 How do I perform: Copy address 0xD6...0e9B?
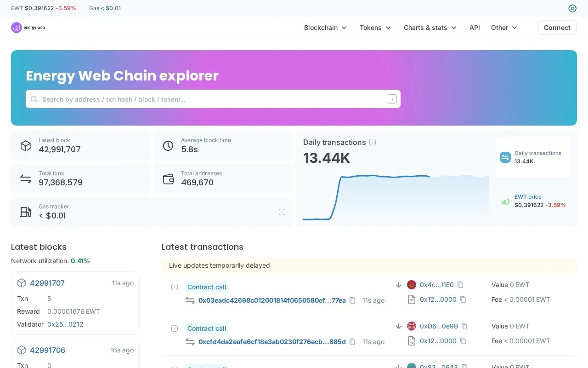tap(464, 326)
